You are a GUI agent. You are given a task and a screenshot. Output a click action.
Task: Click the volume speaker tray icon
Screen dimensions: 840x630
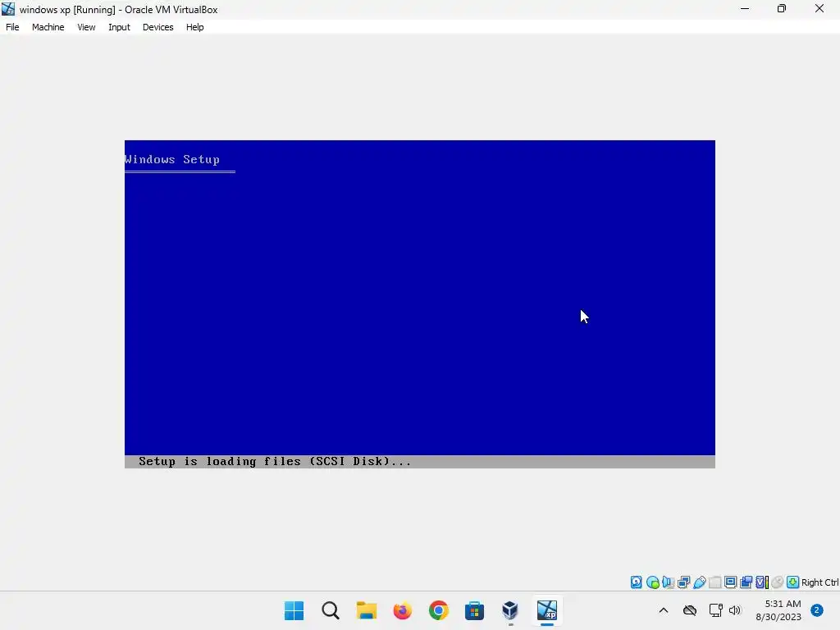point(735,610)
